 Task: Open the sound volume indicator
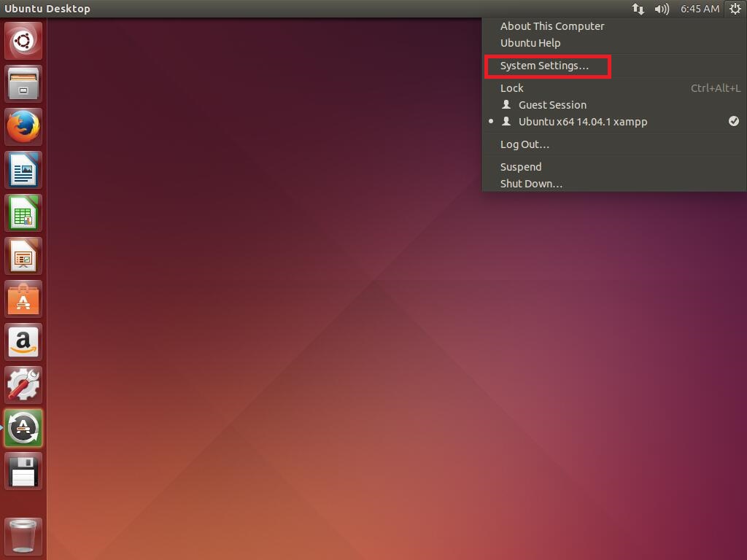(x=662, y=9)
